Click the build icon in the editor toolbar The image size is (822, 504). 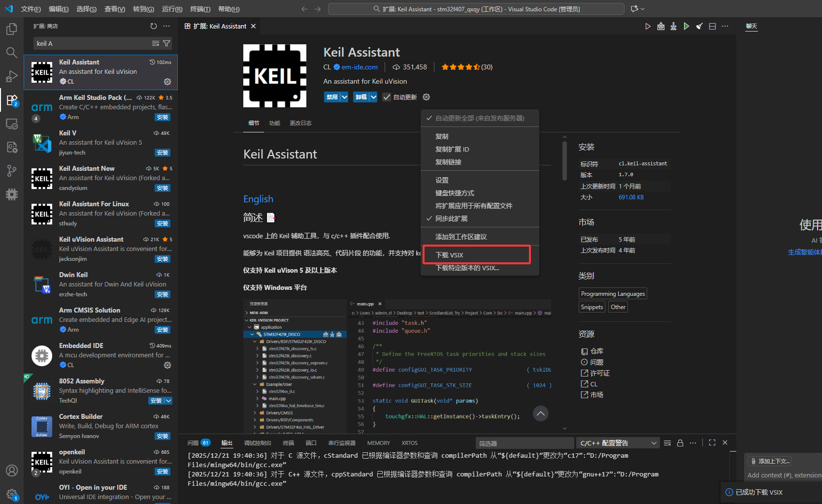click(661, 26)
